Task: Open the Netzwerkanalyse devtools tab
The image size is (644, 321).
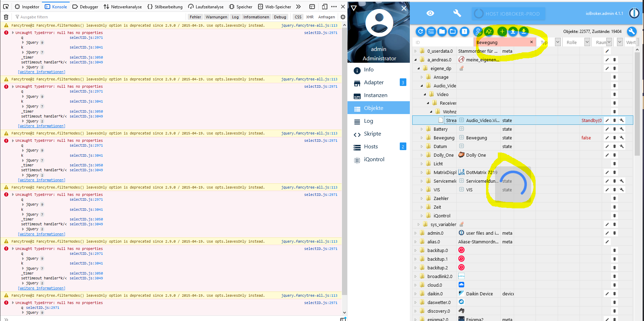Action: [x=123, y=7]
